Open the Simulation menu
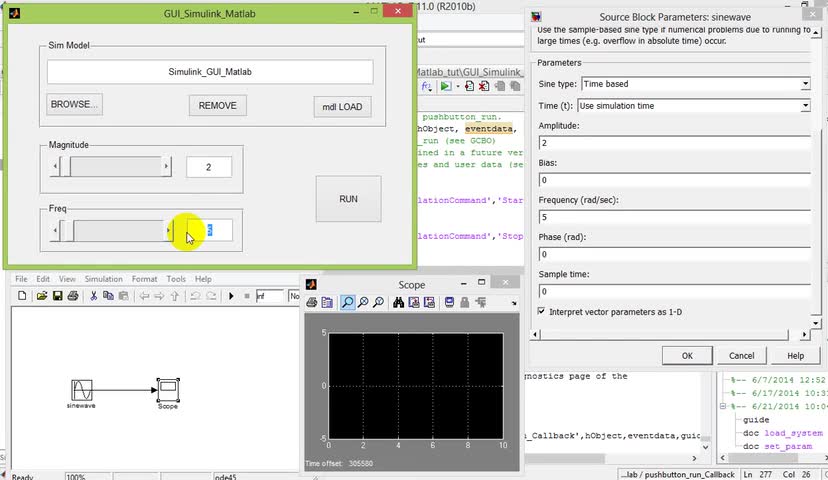Screen dimensions: 828x480 point(104,279)
